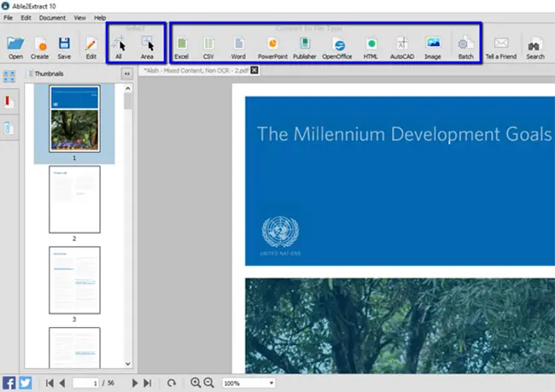Share on Facebook icon
Image resolution: width=555 pixels, height=392 pixels.
pyautogui.click(x=9, y=383)
